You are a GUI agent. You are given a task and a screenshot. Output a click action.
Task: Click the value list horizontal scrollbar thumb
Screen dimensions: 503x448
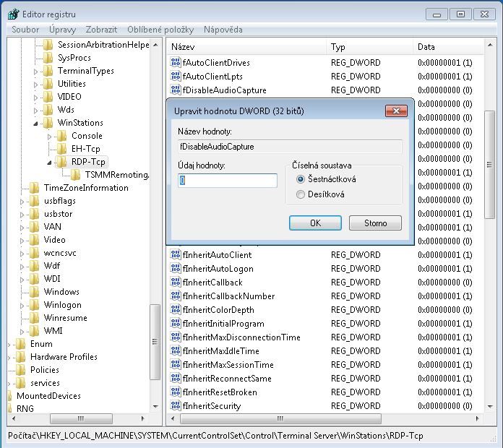pos(280,418)
